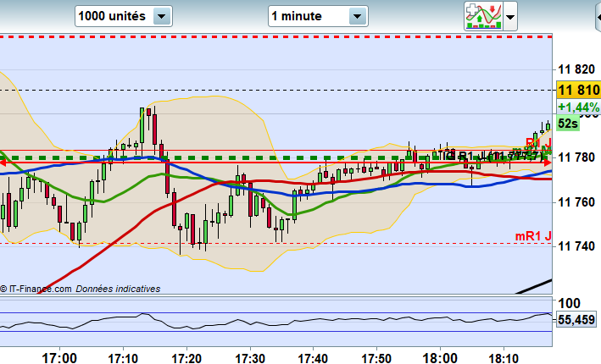The height and width of the screenshot is (364, 601).
Task: Click the 100 level on indicator axis
Action: 569,303
